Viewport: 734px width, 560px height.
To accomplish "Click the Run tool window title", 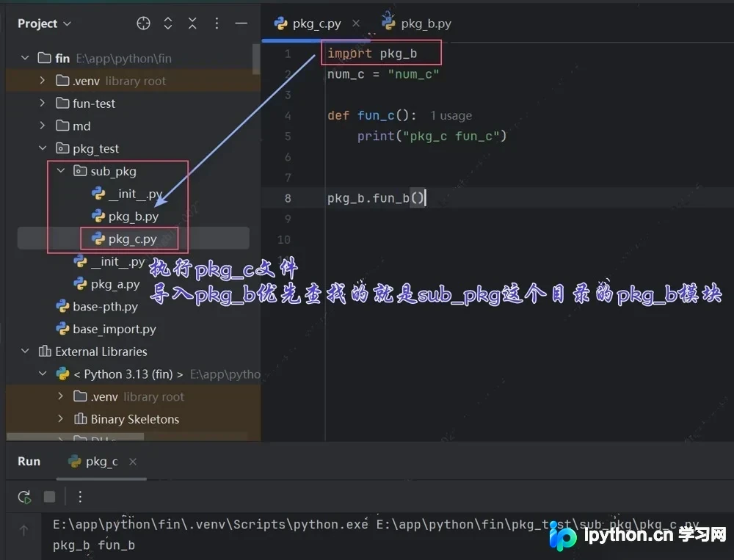I will 29,461.
